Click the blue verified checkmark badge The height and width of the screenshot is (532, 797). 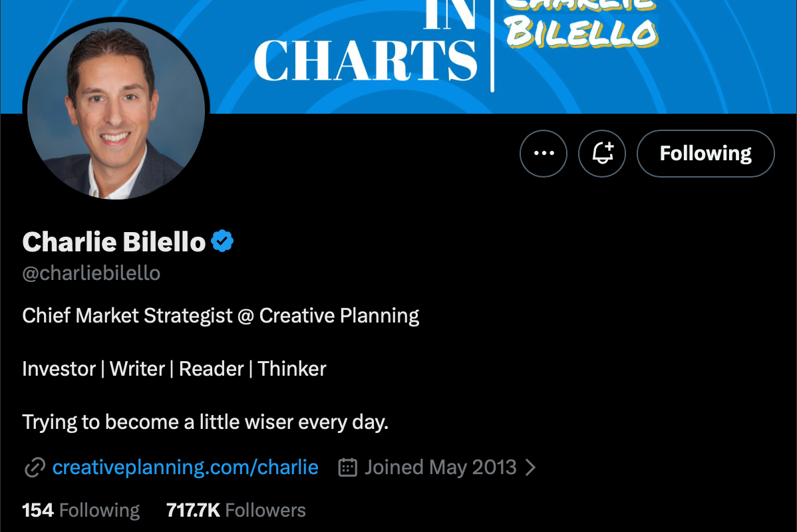pyautogui.click(x=222, y=241)
